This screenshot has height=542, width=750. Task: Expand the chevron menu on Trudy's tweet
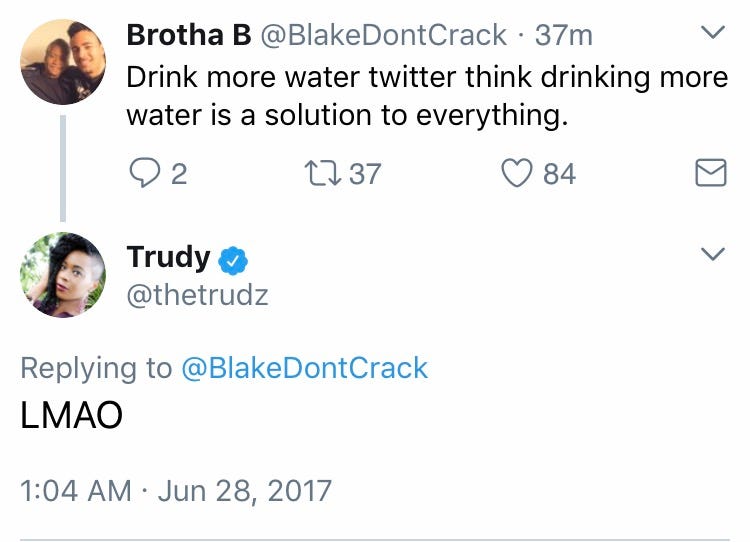click(712, 255)
